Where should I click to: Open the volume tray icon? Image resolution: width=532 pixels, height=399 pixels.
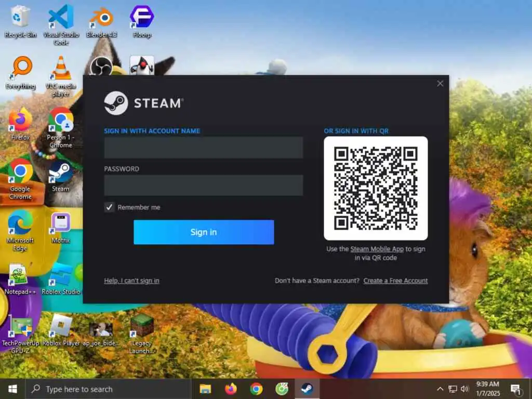point(465,389)
